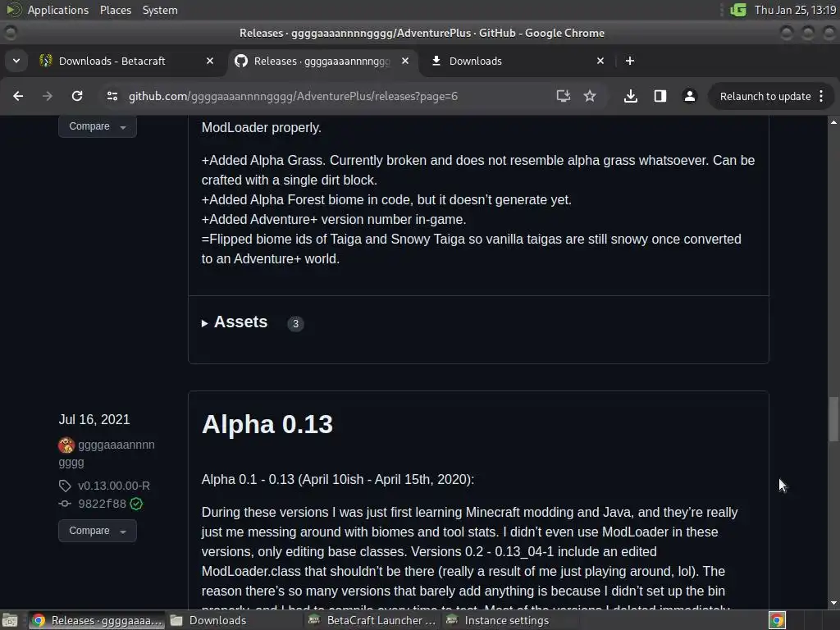Viewport: 840px width, 630px height.
Task: Click the install app icon in address bar
Action: 563,96
